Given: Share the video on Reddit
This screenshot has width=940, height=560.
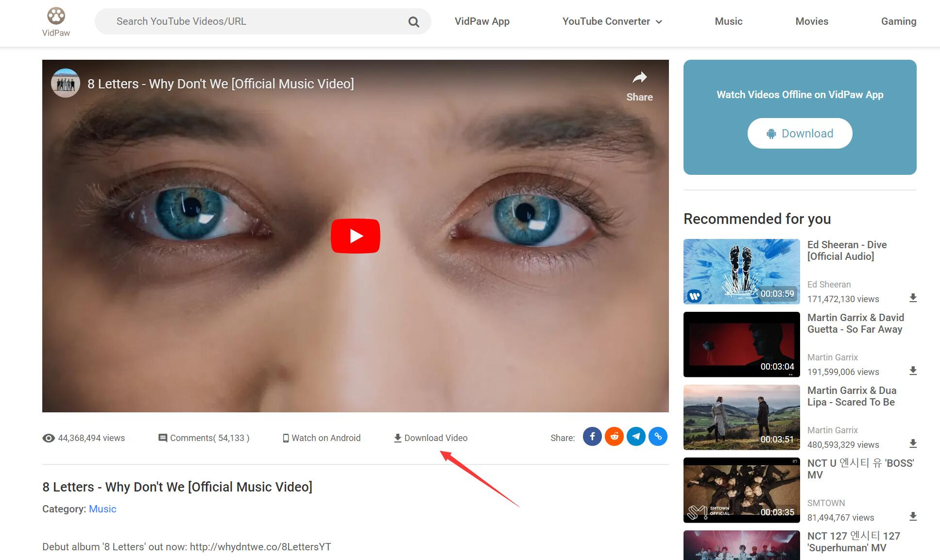Looking at the screenshot, I should click(614, 436).
